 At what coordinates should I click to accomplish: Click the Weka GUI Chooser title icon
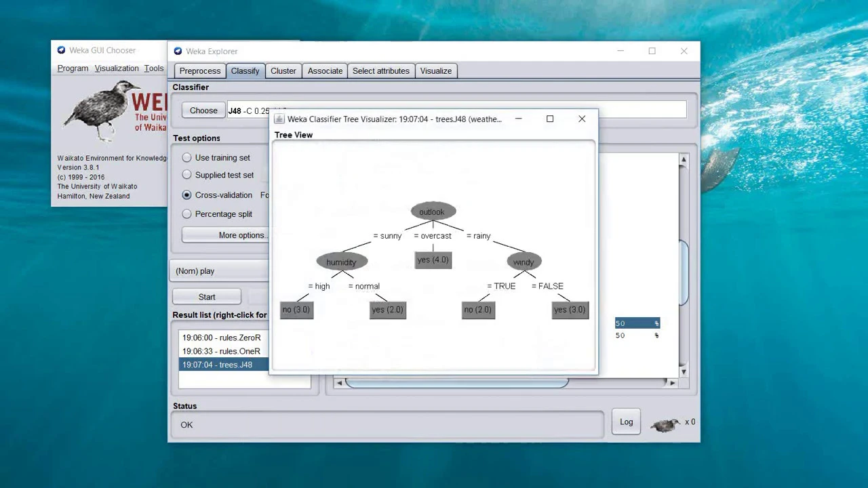click(x=61, y=50)
